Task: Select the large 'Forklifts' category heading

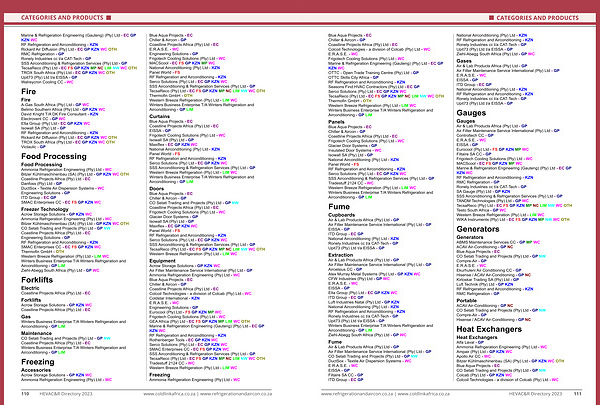Action: coord(37,280)
